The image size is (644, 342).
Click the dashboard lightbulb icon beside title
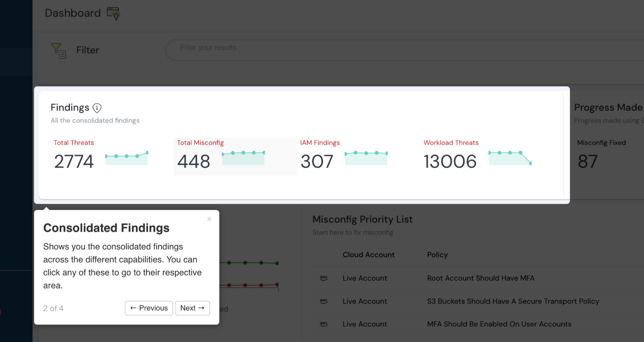pyautogui.click(x=113, y=13)
